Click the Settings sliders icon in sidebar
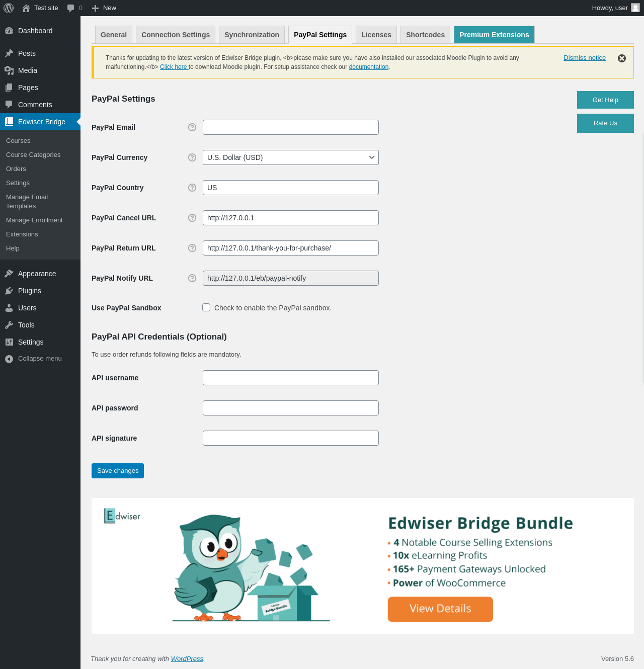The height and width of the screenshot is (669, 644). (x=9, y=342)
